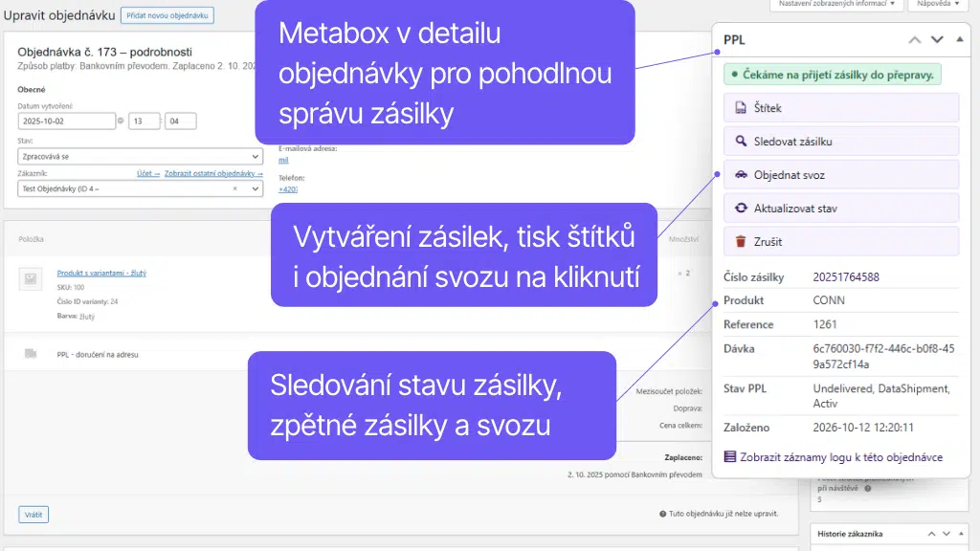Click the Produkt value CONN
The height and width of the screenshot is (551, 980).
click(829, 300)
